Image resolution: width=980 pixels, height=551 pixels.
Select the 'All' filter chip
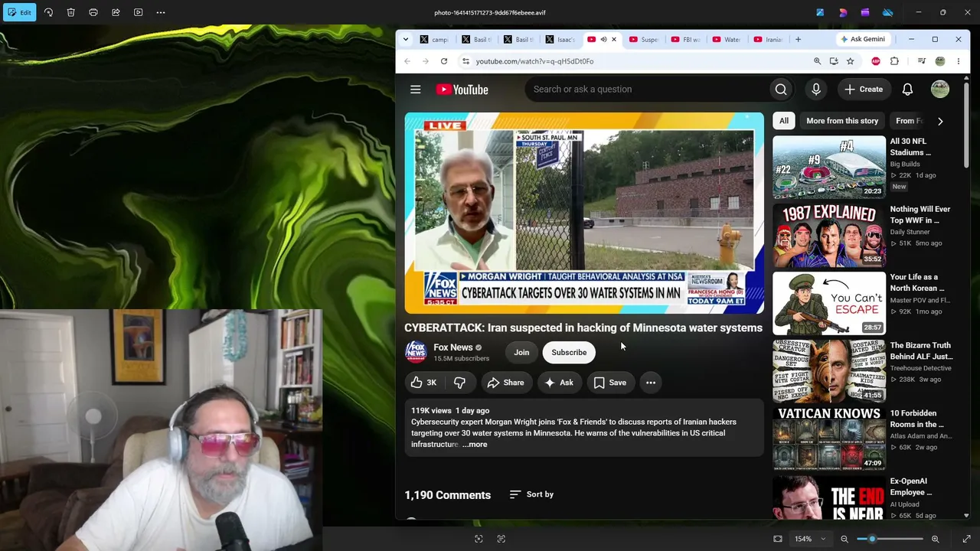click(784, 121)
